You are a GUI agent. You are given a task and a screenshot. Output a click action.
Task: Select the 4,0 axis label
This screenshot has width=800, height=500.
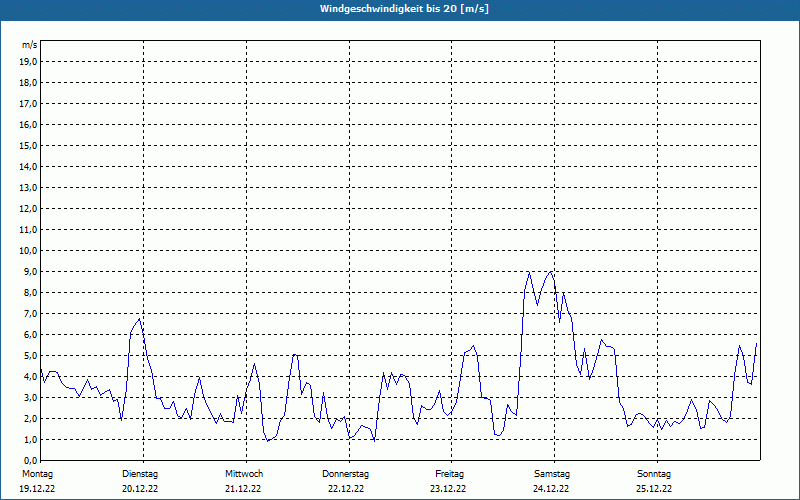pyautogui.click(x=30, y=377)
